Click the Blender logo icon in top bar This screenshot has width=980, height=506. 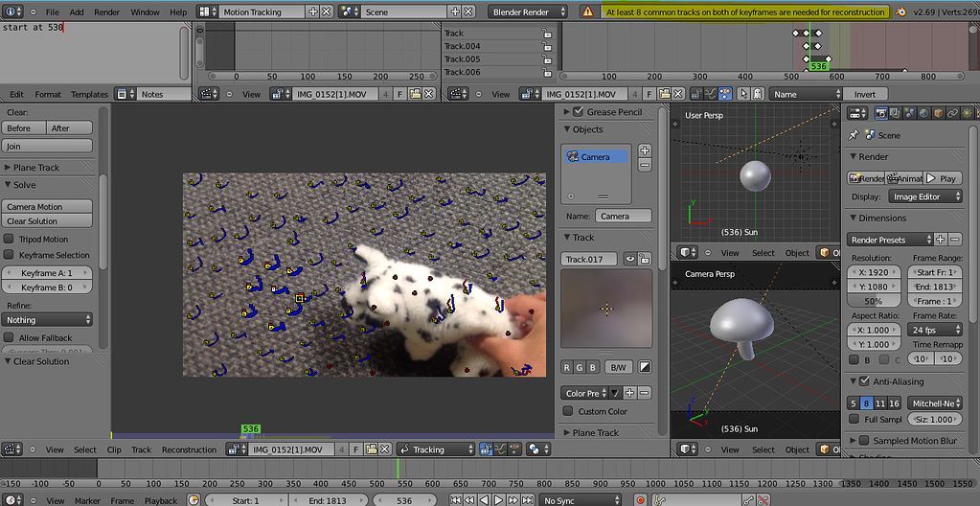[x=900, y=11]
